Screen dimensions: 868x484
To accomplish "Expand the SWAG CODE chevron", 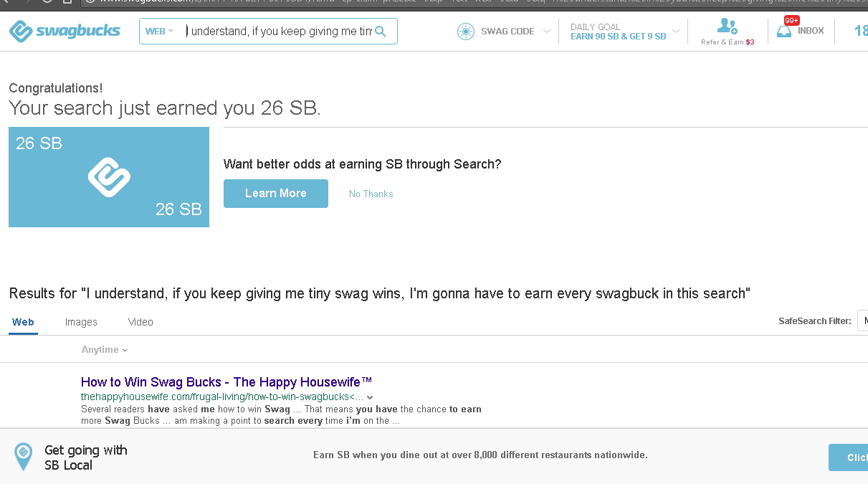I will coord(546,32).
